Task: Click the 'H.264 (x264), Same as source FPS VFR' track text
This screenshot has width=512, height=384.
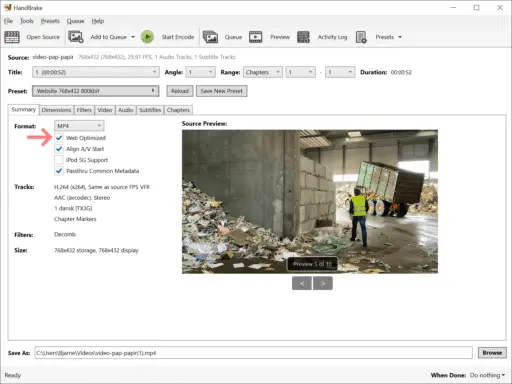Action: coord(102,187)
